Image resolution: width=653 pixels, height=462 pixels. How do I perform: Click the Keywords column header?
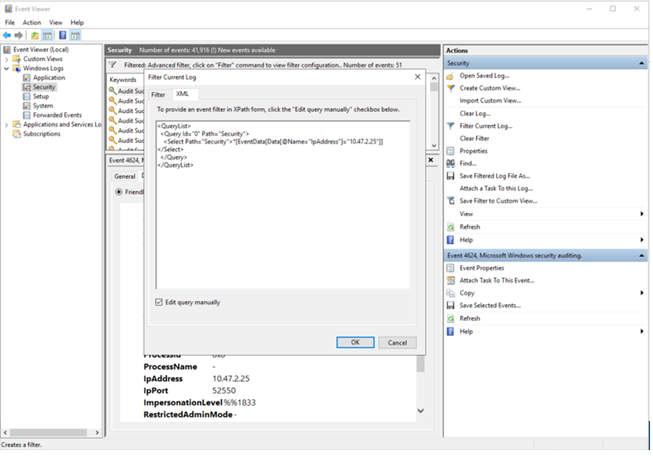coord(123,80)
